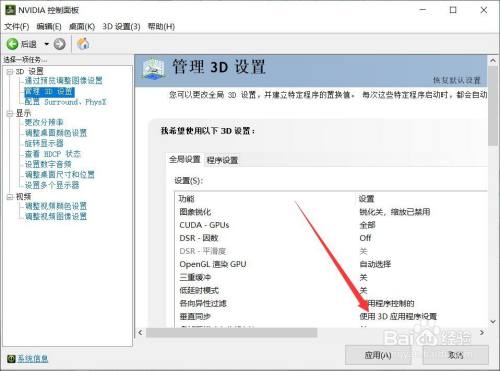This screenshot has height=371, width=500.
Task: Open 调整视频颜色设置 in the tree
Action: point(56,206)
